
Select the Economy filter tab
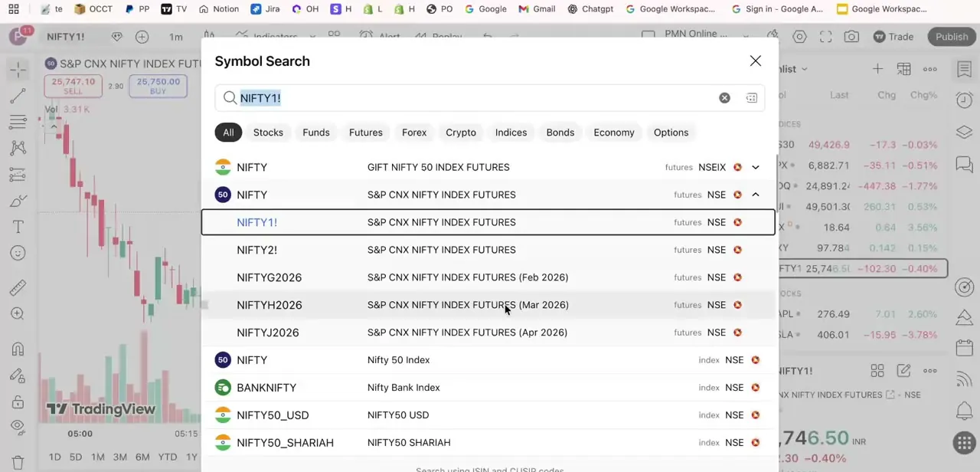tap(614, 133)
